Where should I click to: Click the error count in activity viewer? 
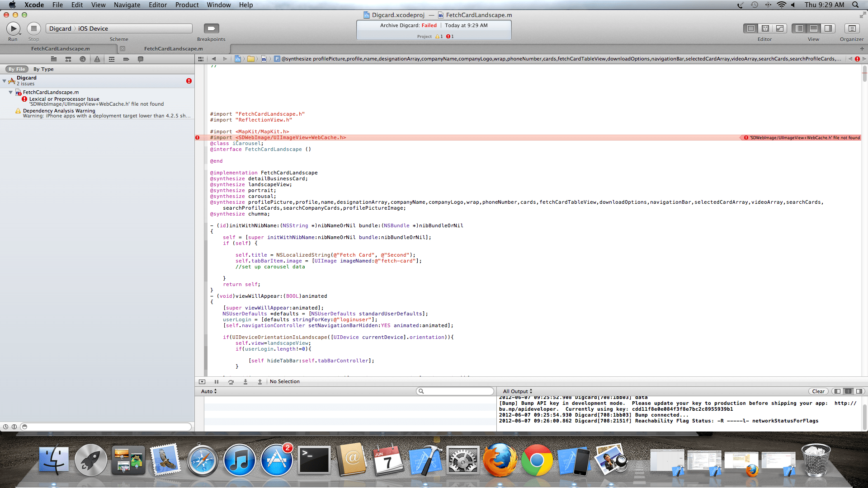click(450, 37)
